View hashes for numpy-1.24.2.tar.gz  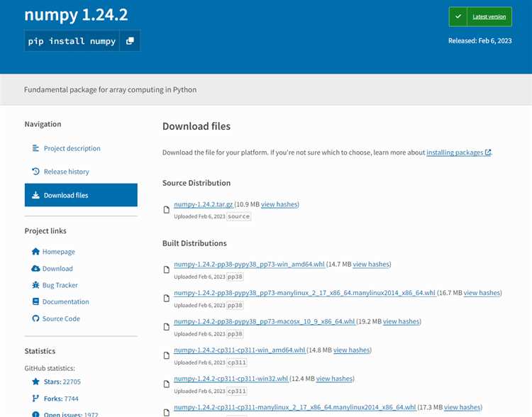click(279, 204)
